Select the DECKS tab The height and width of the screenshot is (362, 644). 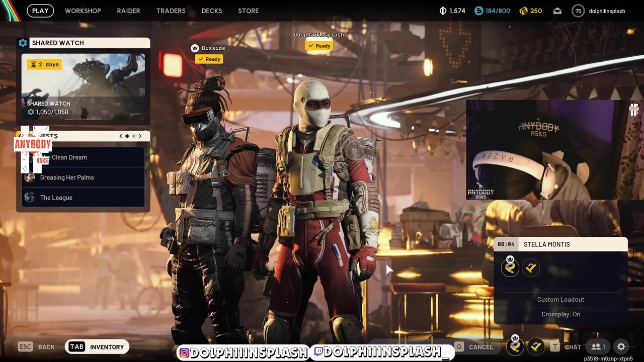pos(211,11)
